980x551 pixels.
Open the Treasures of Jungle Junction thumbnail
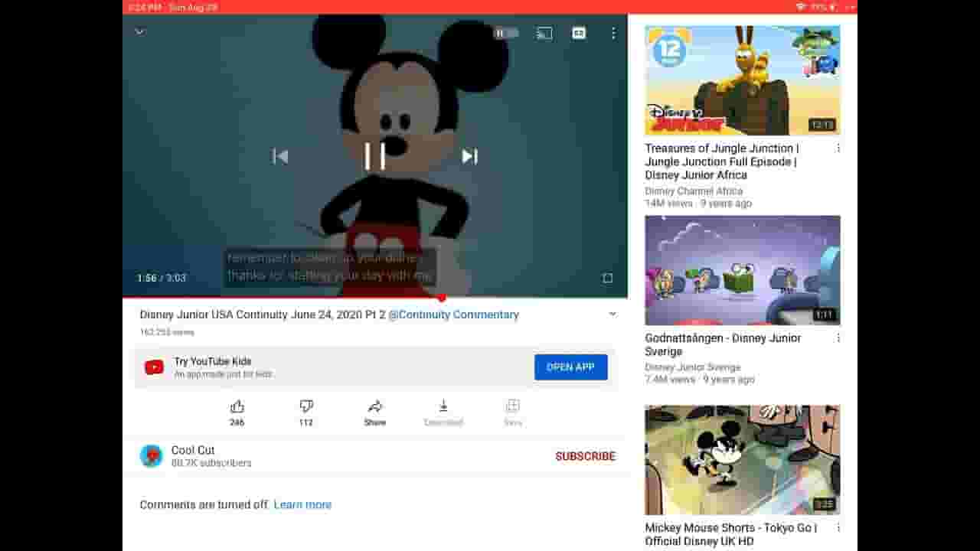pyautogui.click(x=743, y=80)
